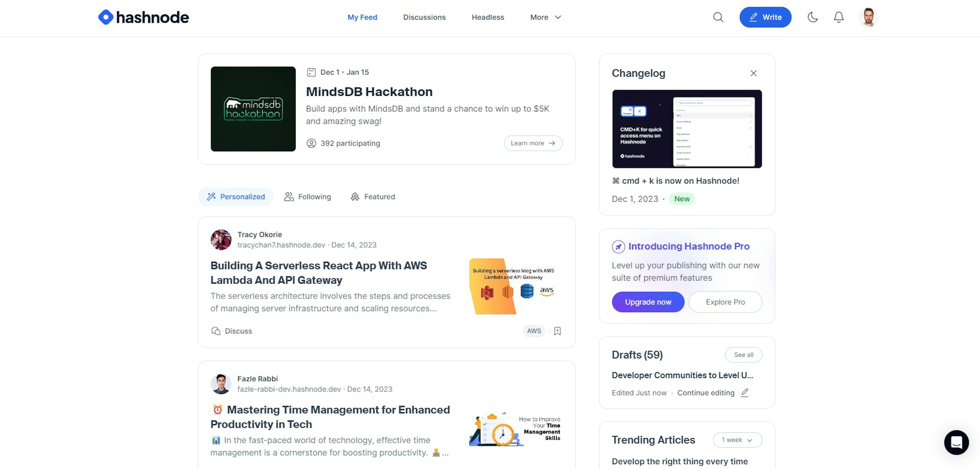This screenshot has height=469, width=980.
Task: Open search with the magnifier icon
Action: 718,17
